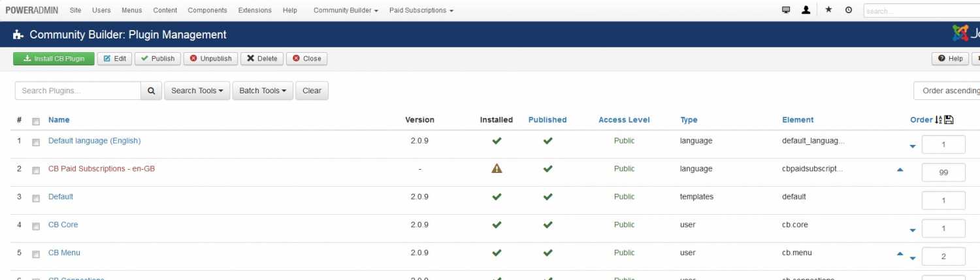
Task: Click the magnifier search plugins button
Action: click(x=151, y=91)
